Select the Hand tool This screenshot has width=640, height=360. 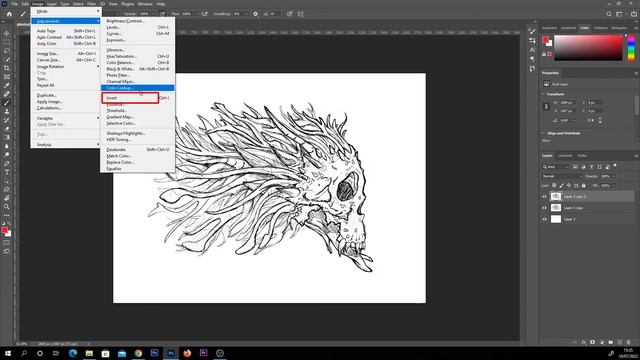tap(7, 198)
